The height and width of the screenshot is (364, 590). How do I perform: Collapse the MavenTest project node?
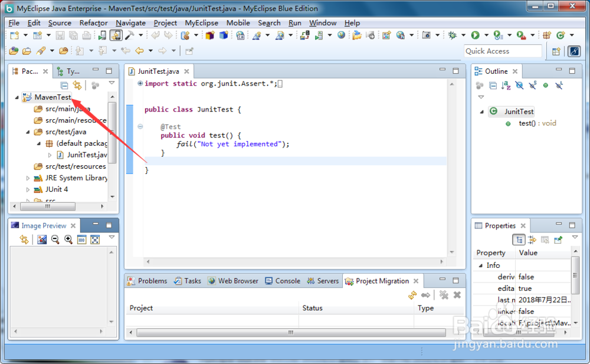(x=17, y=97)
